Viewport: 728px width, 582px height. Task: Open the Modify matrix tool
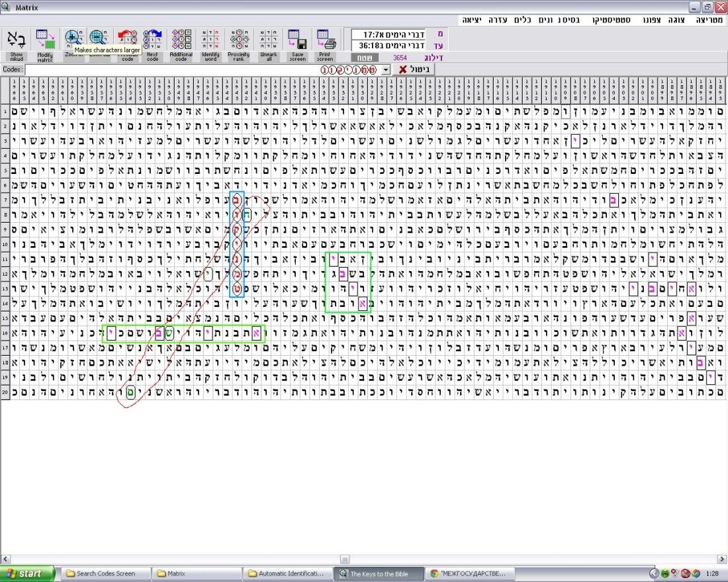[x=45, y=40]
